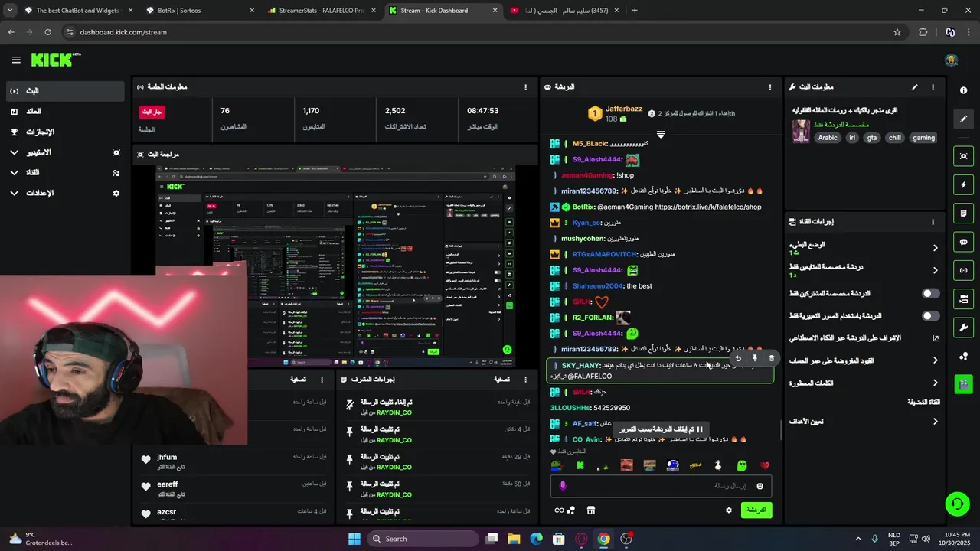Click the document note icon in the right sidebar
Screen dimensions: 980x551
(963, 214)
